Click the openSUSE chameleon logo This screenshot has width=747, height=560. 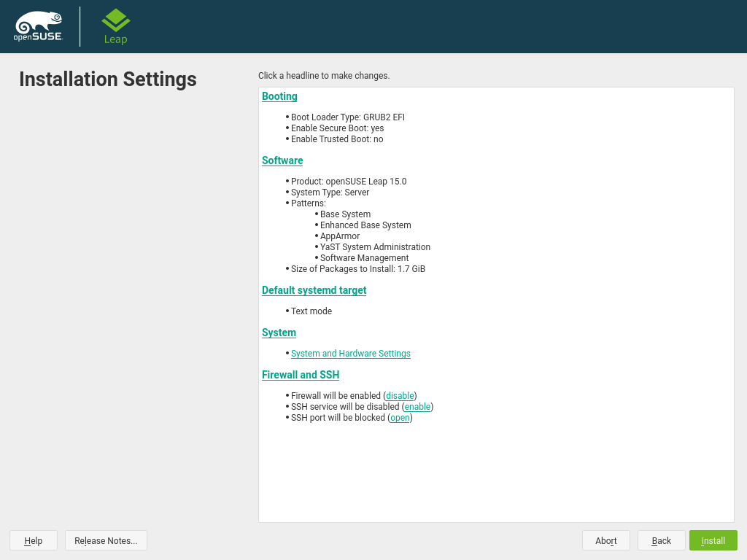38,26
